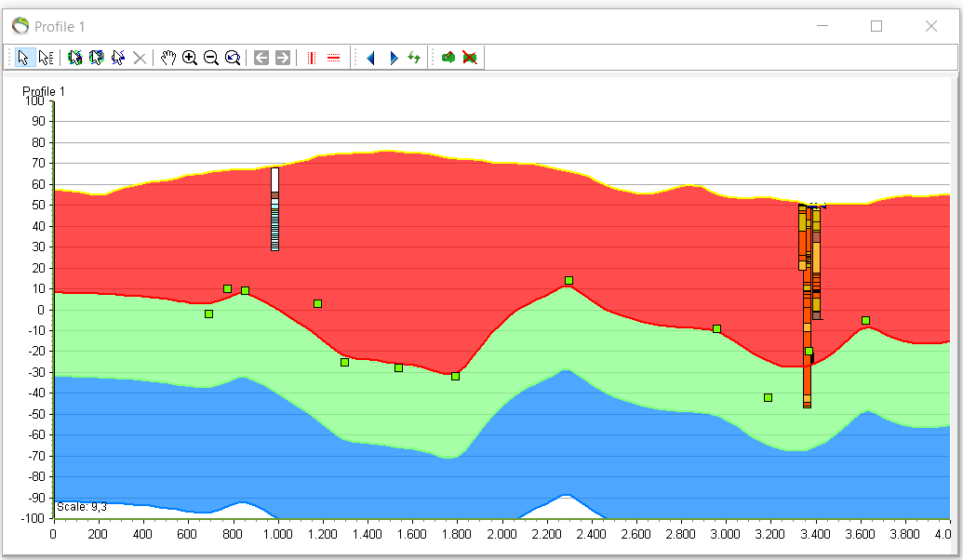Click the green swap direction arrows
The height and width of the screenshot is (560, 963).
414,58
